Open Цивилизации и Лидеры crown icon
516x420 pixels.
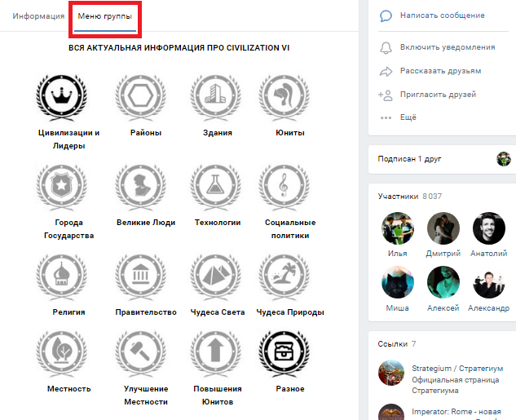coord(61,98)
